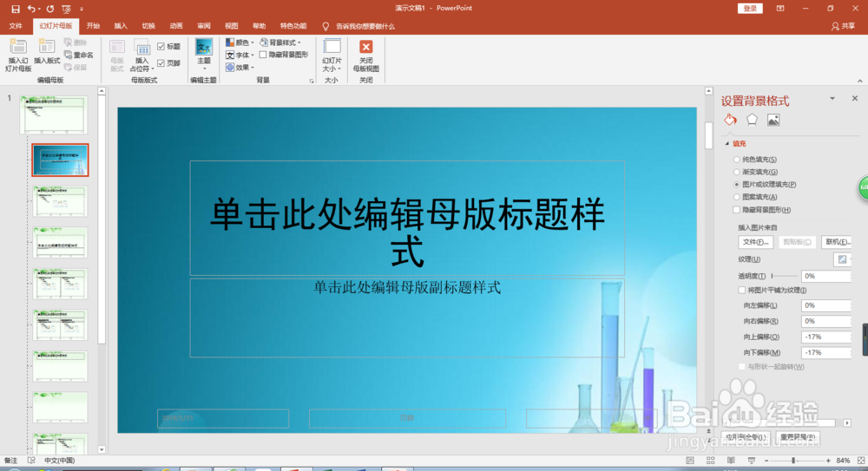Select the Effects pentagon icon in pane
The image size is (868, 471).
752,120
